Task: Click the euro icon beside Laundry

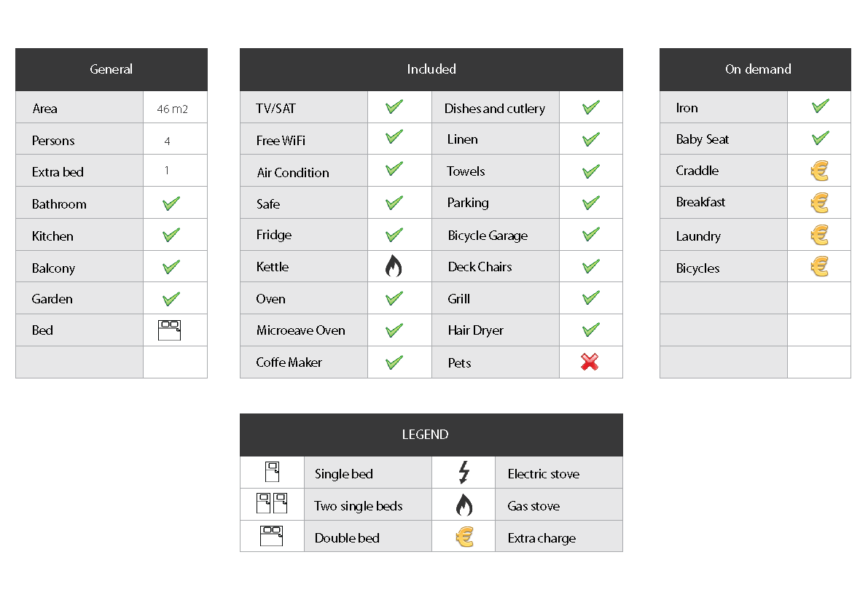Action: (x=820, y=235)
